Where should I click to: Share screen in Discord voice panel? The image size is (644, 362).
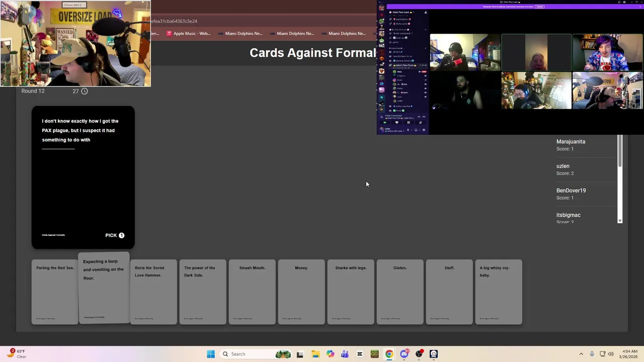pos(397,123)
